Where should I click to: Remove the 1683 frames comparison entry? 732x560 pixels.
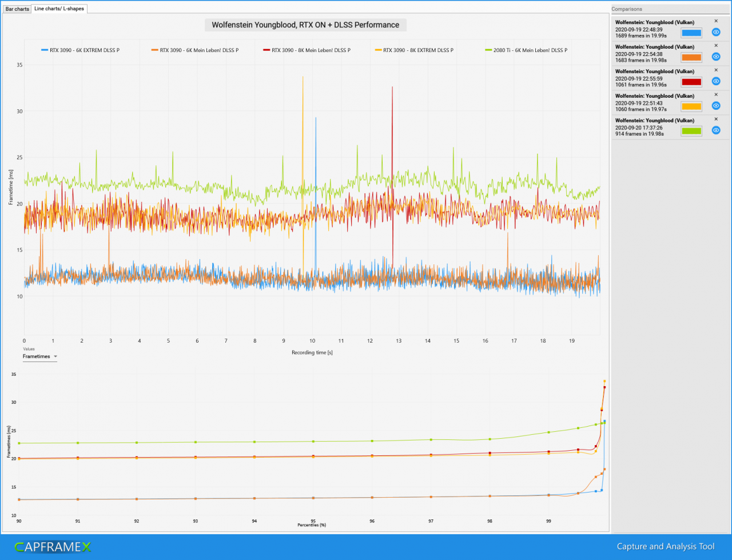pyautogui.click(x=716, y=45)
